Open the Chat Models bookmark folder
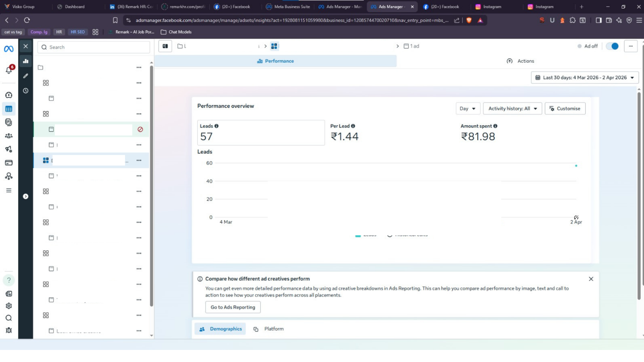 (x=176, y=32)
